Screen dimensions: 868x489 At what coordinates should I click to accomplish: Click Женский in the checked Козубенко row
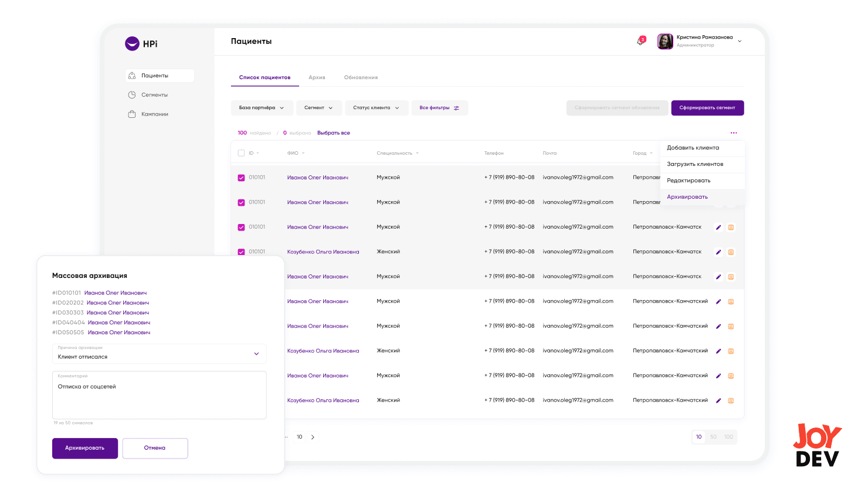tap(388, 252)
